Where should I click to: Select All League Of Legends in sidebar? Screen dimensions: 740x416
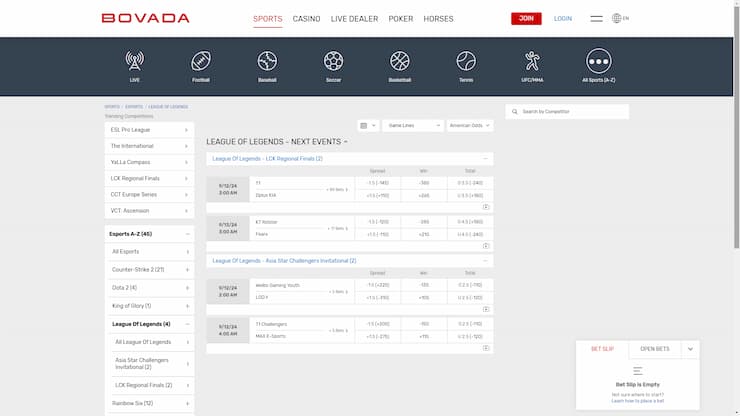[153, 342]
